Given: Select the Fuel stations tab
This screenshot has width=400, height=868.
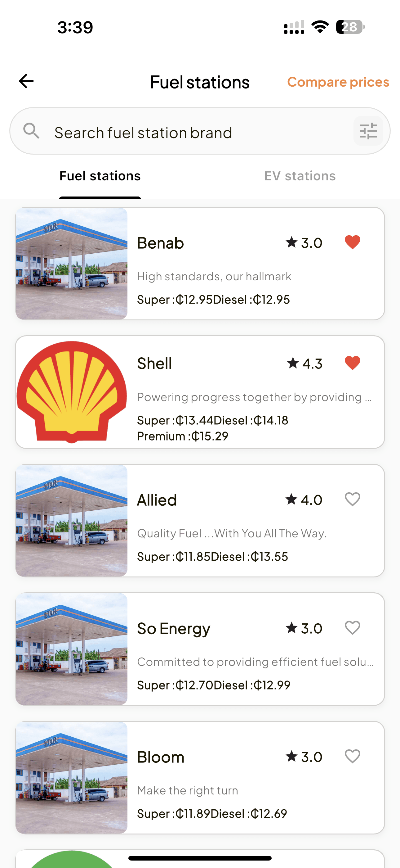Looking at the screenshot, I should point(100,176).
